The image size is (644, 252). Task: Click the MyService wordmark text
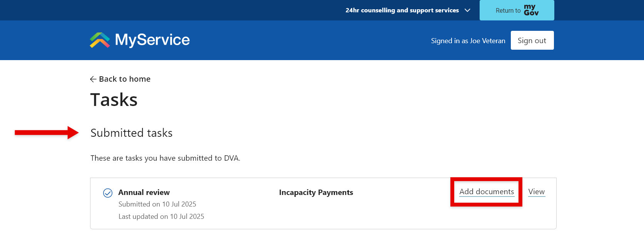tap(152, 40)
